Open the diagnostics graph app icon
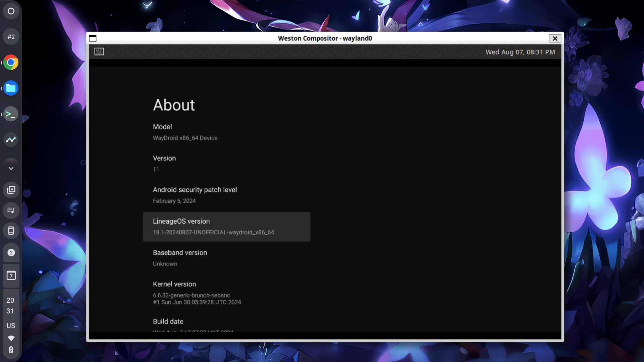This screenshot has width=644, height=362. pos(11,139)
